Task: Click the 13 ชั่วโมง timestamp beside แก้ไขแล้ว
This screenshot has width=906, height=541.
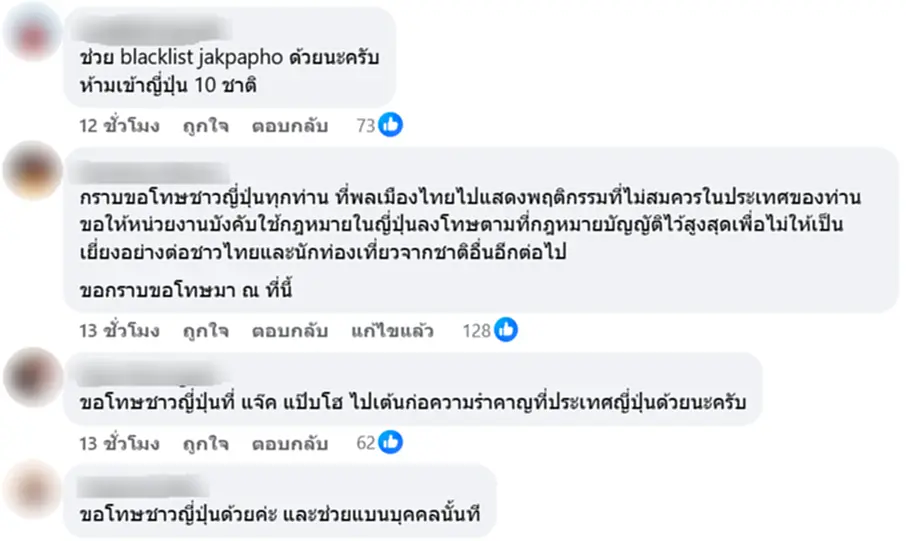Action: click(x=118, y=330)
